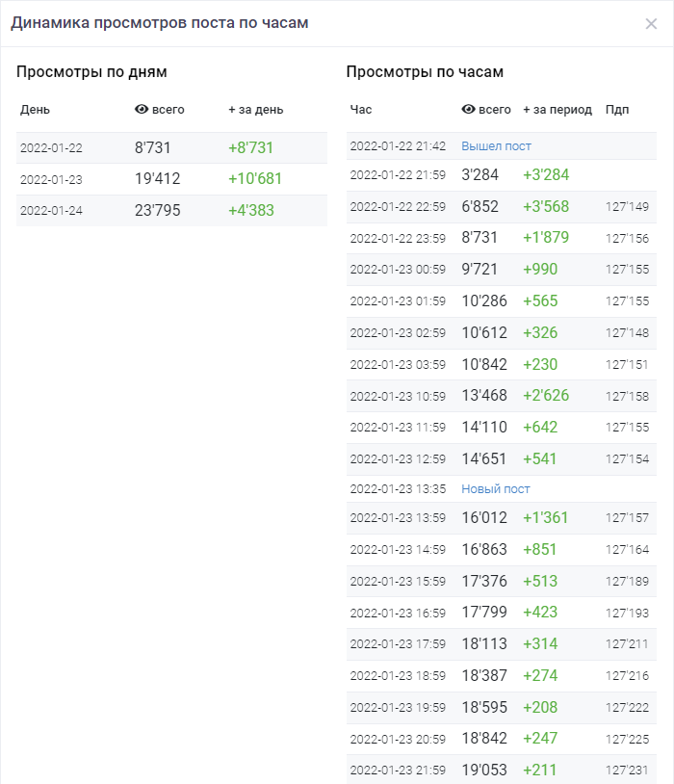Close the hourly views dynamics dialog
674x784 pixels.
651,24
